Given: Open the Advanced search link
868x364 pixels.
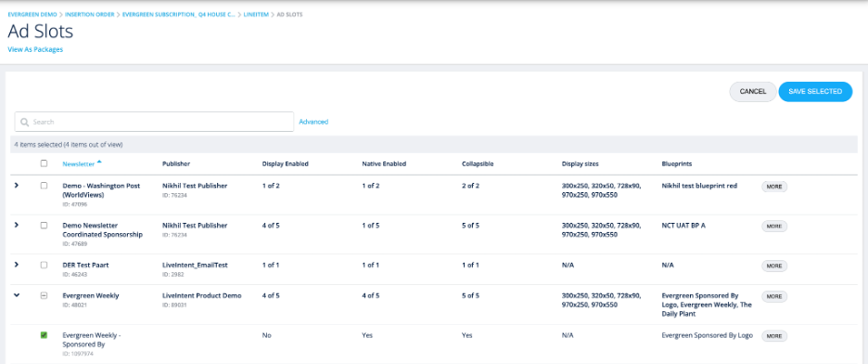Looking at the screenshot, I should (x=313, y=122).
